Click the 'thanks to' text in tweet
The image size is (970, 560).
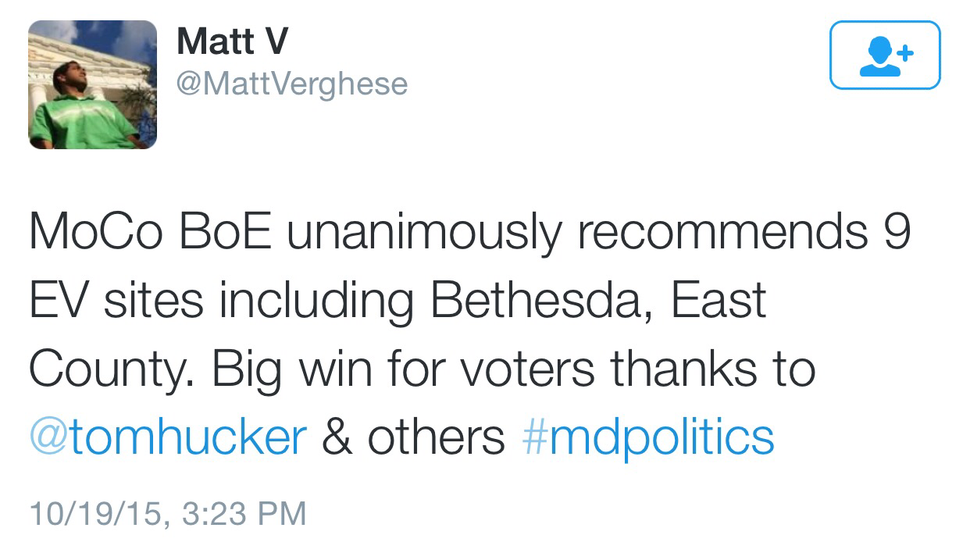coord(713,369)
